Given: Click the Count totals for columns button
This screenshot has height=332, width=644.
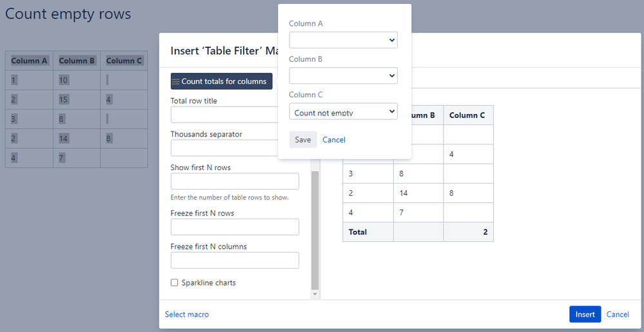Looking at the screenshot, I should pos(221,81).
